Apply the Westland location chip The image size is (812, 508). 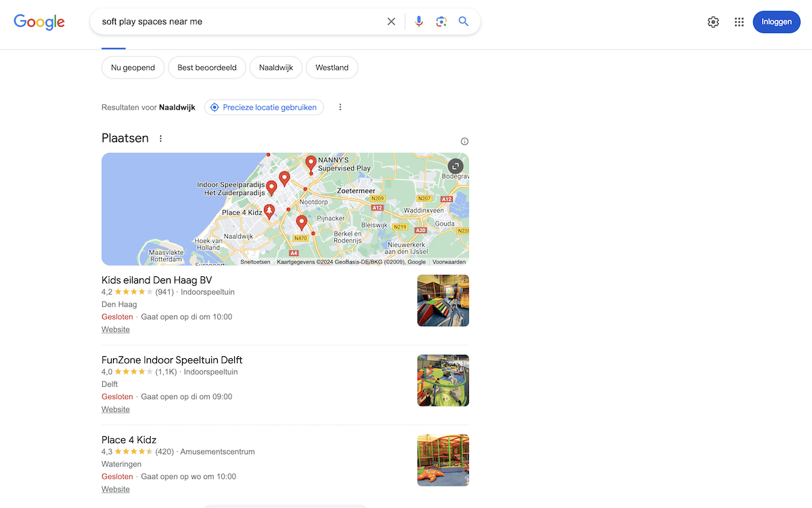point(332,68)
